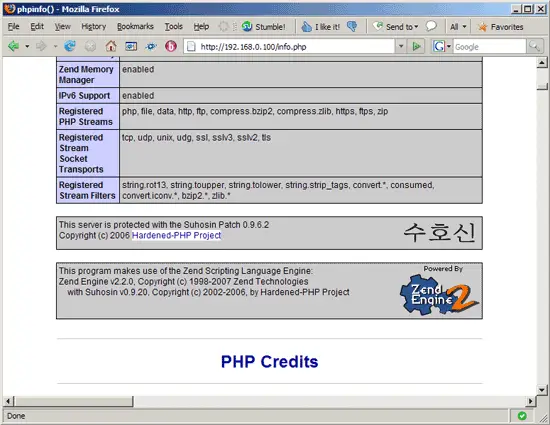The width and height of the screenshot is (550, 425).
Task: Reload the page with the blue refresh icon
Action: (x=70, y=46)
